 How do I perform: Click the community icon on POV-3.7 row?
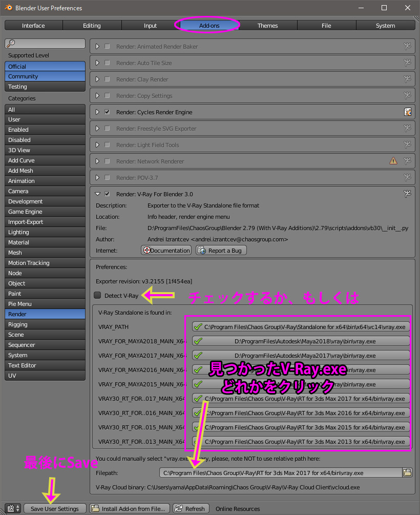point(408,177)
